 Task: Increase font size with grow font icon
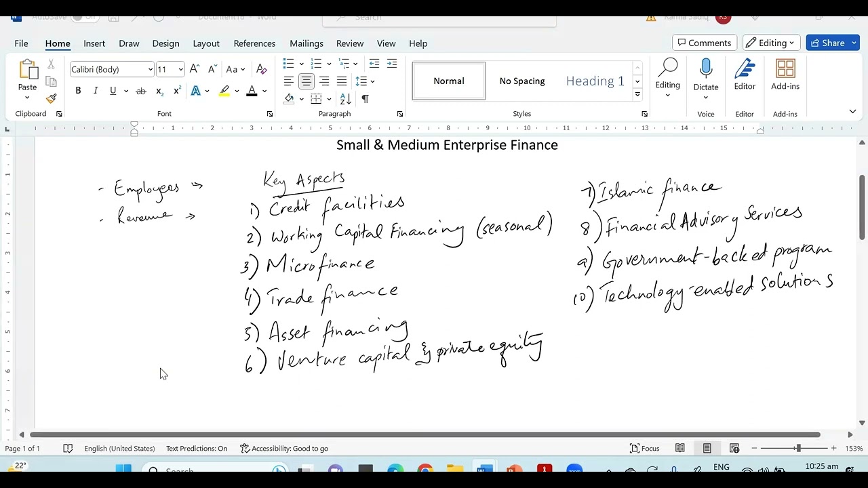[x=195, y=69]
